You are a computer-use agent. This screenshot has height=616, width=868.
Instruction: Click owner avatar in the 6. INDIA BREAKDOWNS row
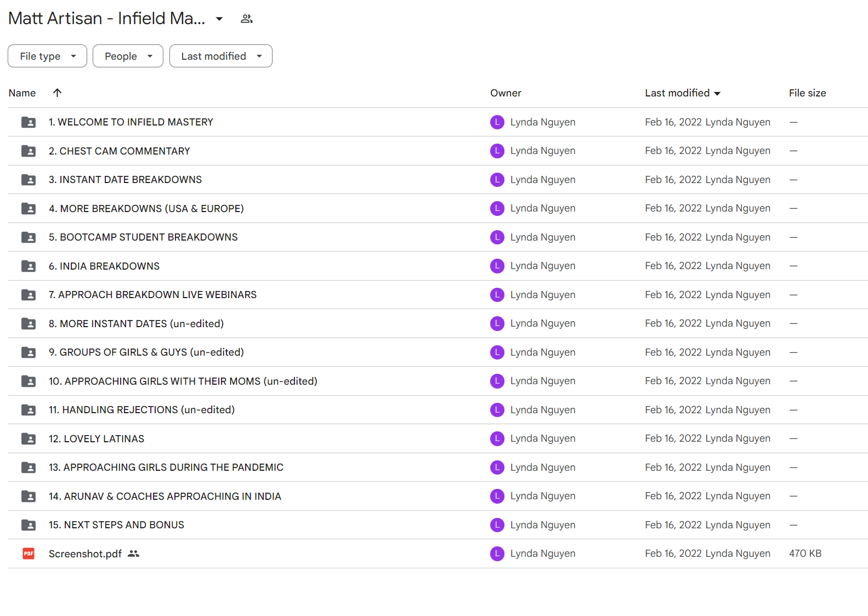[x=497, y=266]
